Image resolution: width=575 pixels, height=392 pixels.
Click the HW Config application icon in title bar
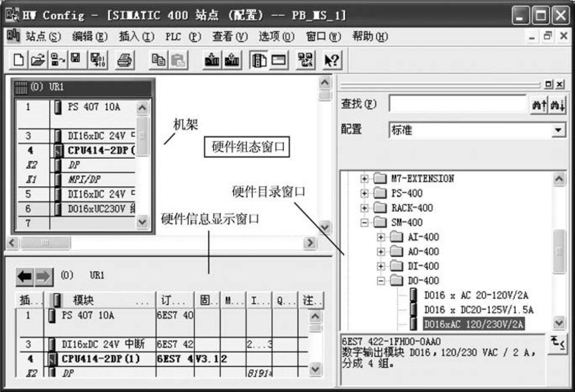coord(13,15)
